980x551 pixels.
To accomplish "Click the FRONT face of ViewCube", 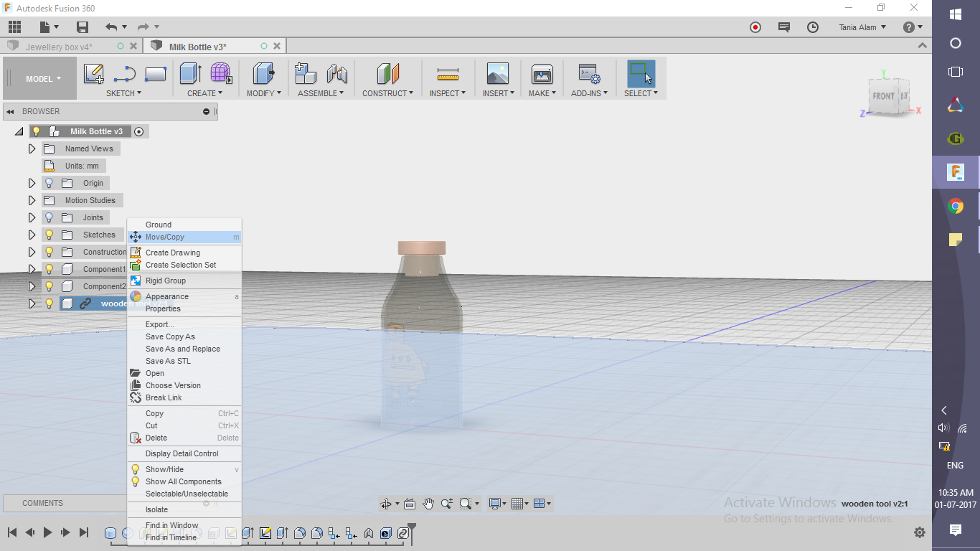I will coord(883,96).
